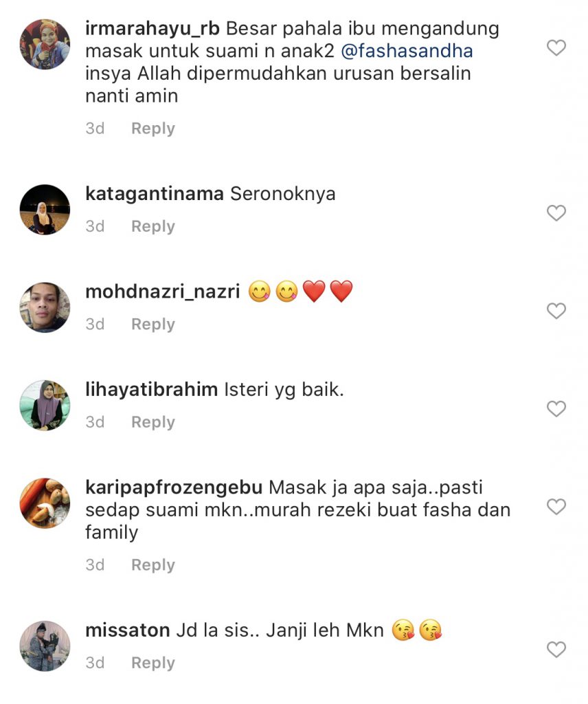Viewport: 588px width, 704px height.
Task: Like karipapfrozengebu's comment with the heart
Action: point(556,507)
